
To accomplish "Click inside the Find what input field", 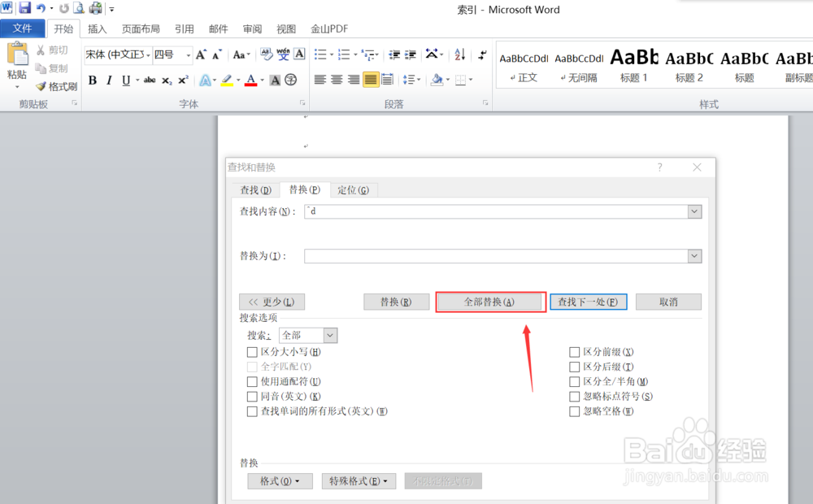I will coord(496,211).
